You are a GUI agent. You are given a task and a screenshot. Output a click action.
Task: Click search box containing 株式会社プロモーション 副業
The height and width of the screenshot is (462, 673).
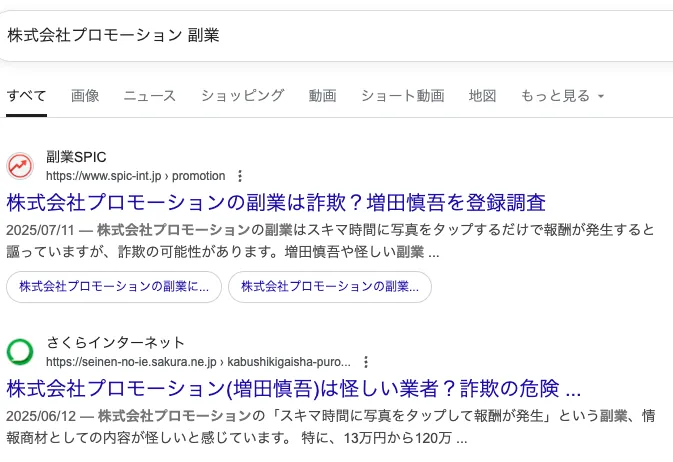336,36
